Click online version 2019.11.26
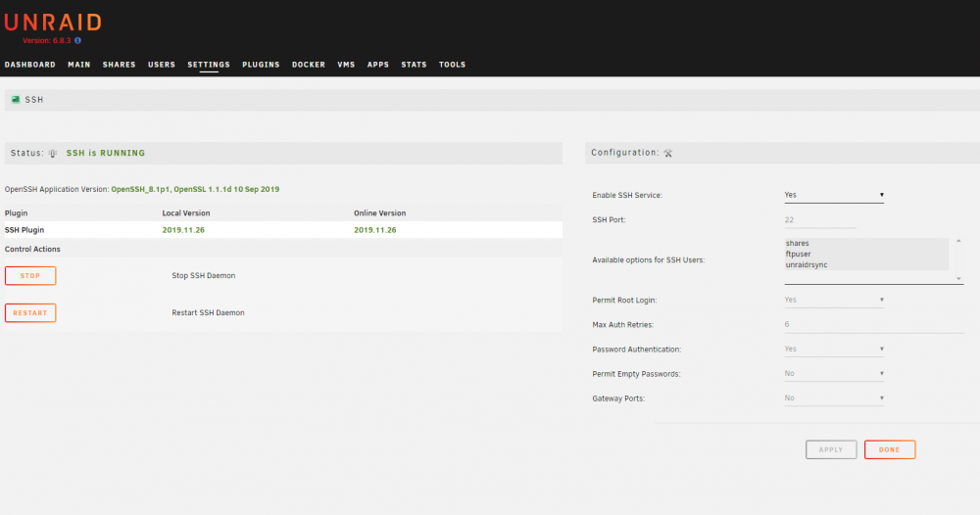Viewport: 980px width, 515px height. [375, 230]
